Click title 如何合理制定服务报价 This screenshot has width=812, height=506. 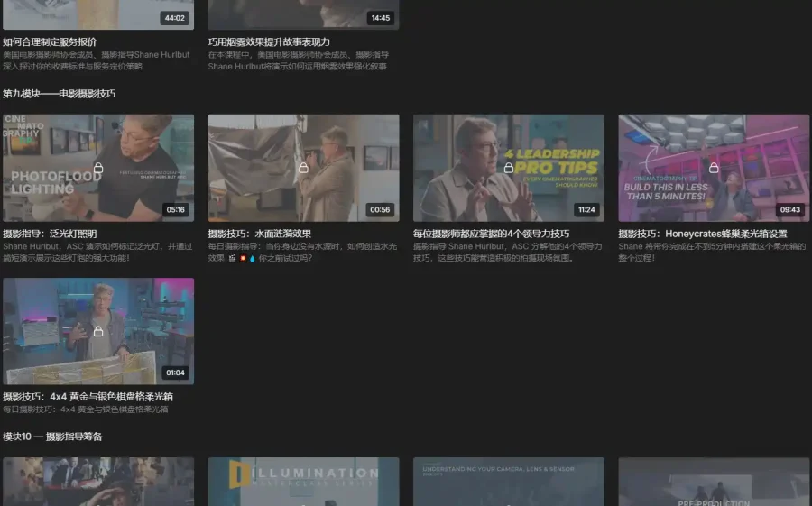tap(50, 42)
